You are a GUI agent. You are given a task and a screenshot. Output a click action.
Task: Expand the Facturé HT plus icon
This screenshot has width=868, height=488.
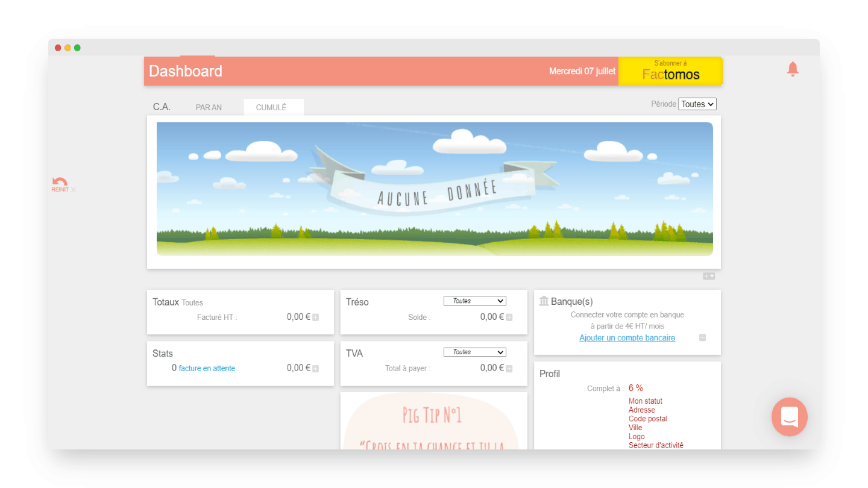tap(315, 318)
